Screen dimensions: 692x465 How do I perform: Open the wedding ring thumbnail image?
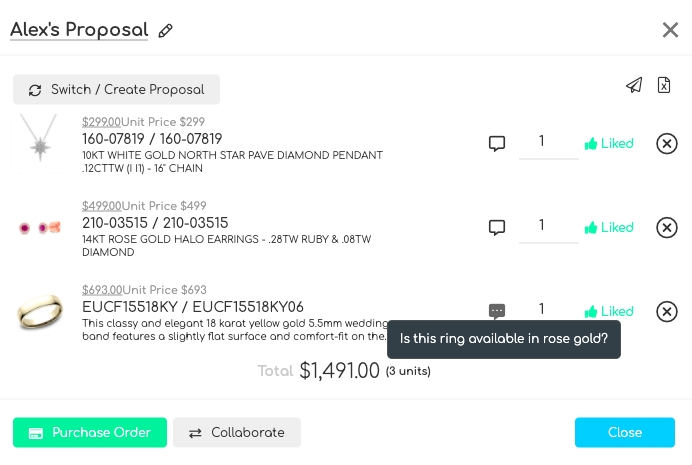(x=40, y=311)
